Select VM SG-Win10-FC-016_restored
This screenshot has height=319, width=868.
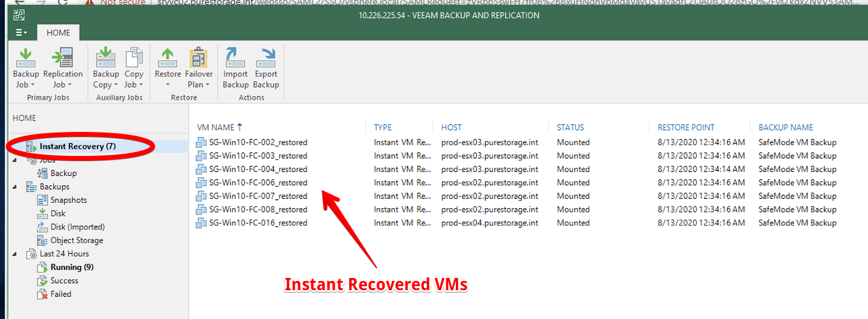(x=258, y=223)
